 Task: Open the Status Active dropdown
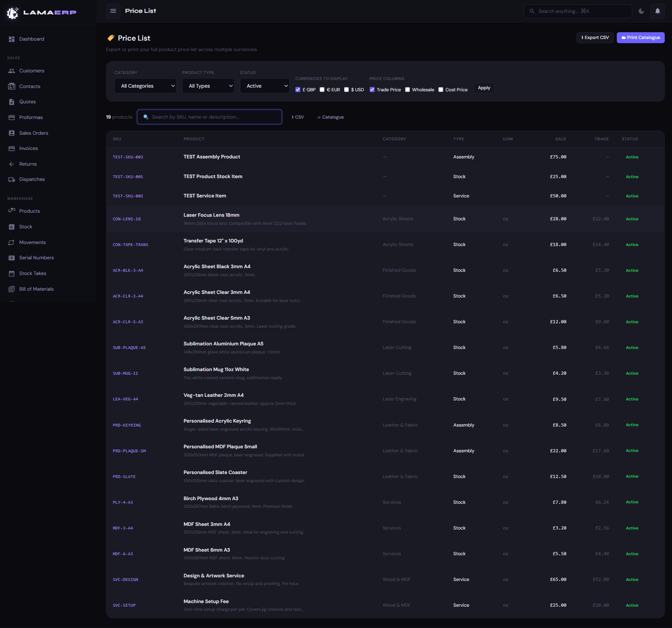click(264, 86)
